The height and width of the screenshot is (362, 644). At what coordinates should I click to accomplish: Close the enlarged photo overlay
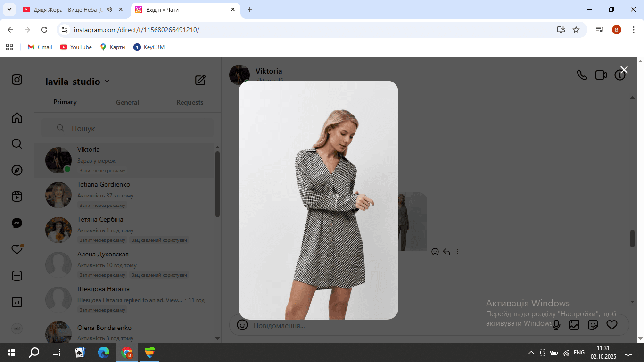pyautogui.click(x=624, y=70)
